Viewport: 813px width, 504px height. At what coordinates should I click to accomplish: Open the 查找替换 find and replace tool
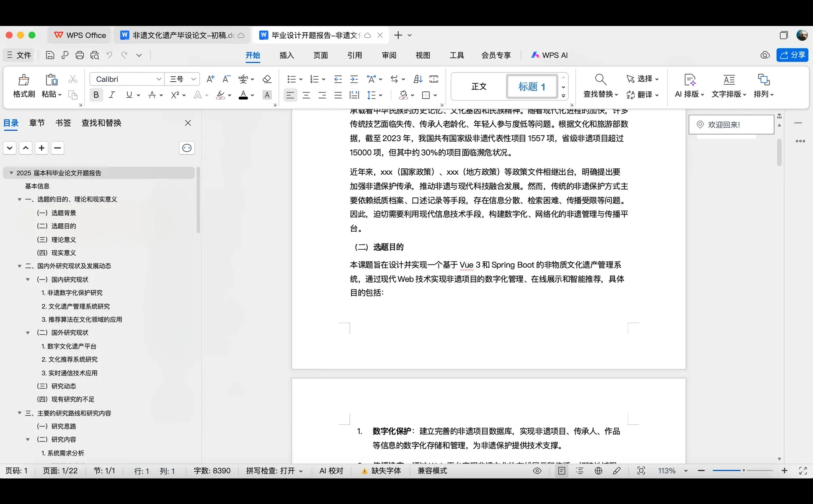599,94
